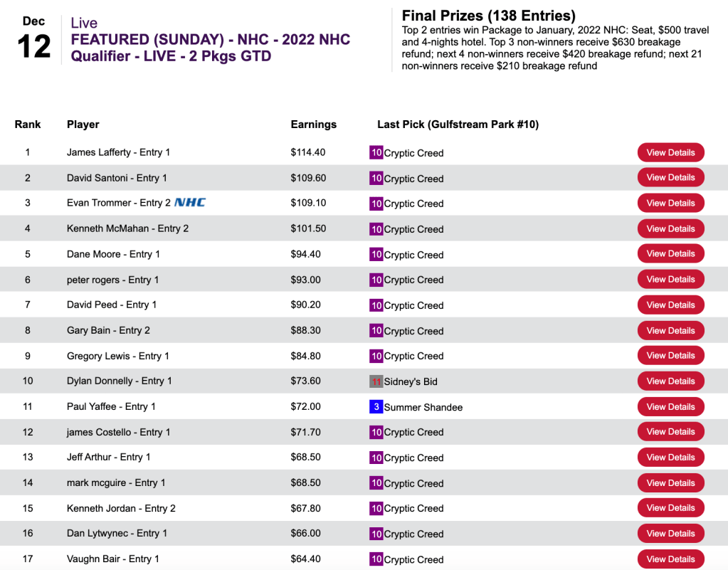This screenshot has height=570, width=728.
Task: Click the NHC logo beside Evan Trommer
Action: [190, 203]
